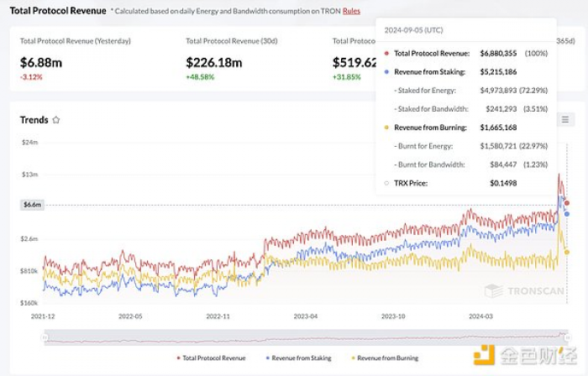The width and height of the screenshot is (588, 376).
Task: Click the $810k y-axis label
Action: click(29, 271)
